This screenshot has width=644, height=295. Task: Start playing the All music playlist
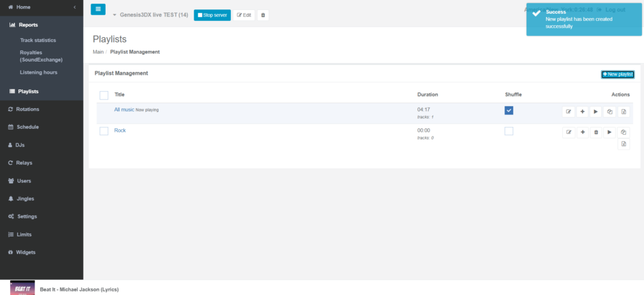click(596, 112)
